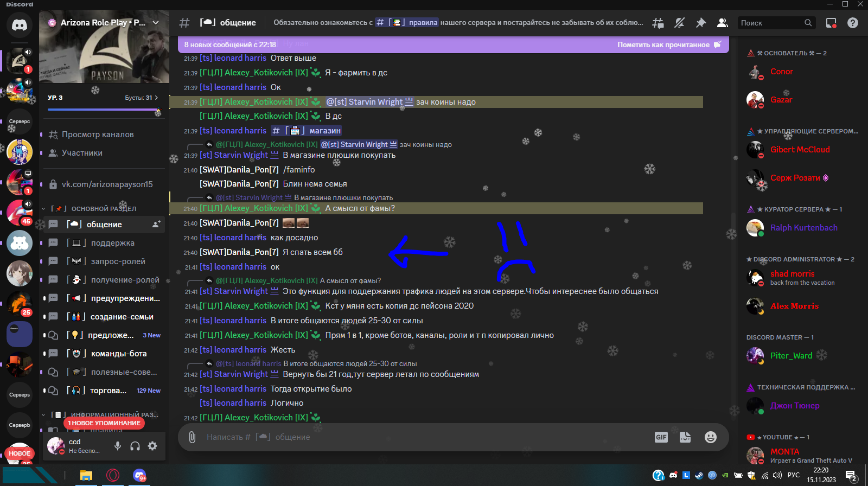
Task: Toggle member list visibility
Action: pos(722,23)
